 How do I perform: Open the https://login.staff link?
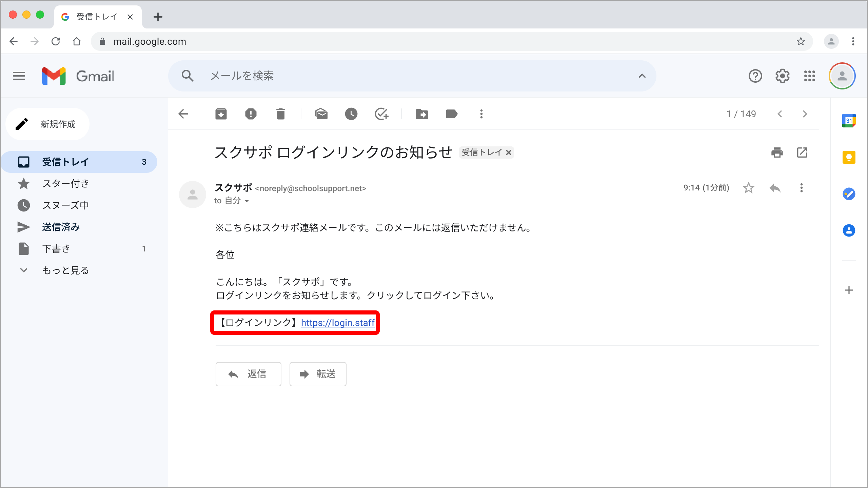[338, 323]
